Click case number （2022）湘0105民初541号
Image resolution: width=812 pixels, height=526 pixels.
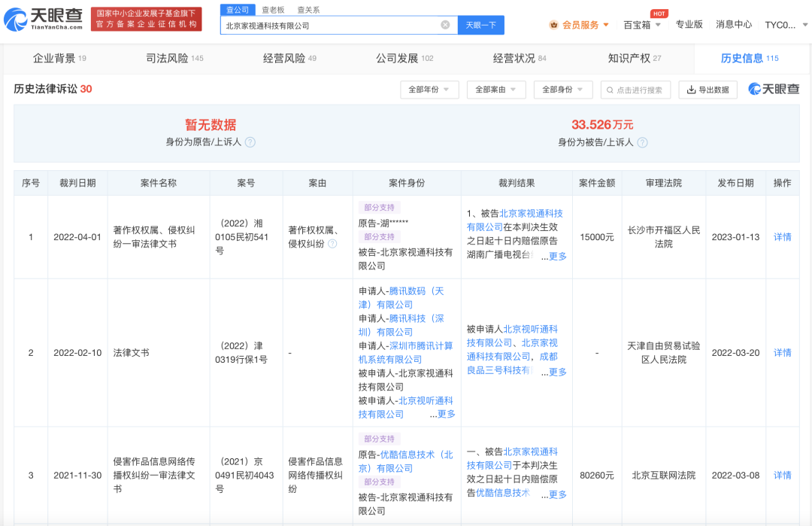tap(243, 237)
